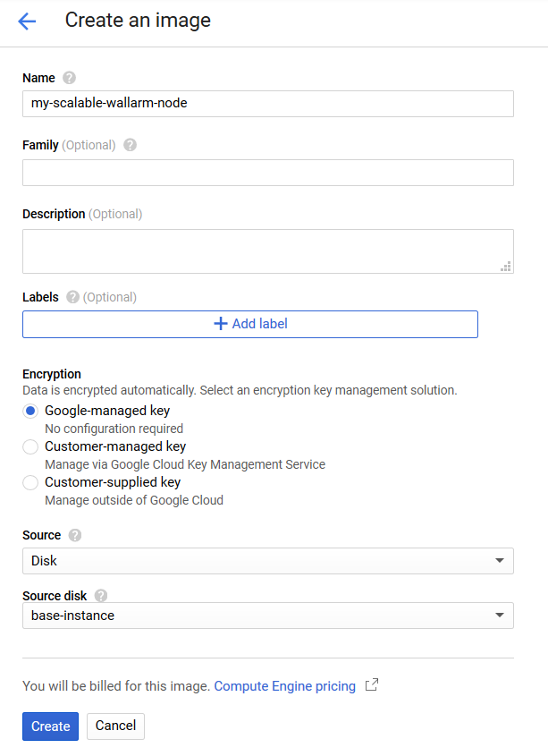Image resolution: width=548 pixels, height=756 pixels.
Task: Choose the Customer-managed key radio button
Action: click(x=30, y=446)
